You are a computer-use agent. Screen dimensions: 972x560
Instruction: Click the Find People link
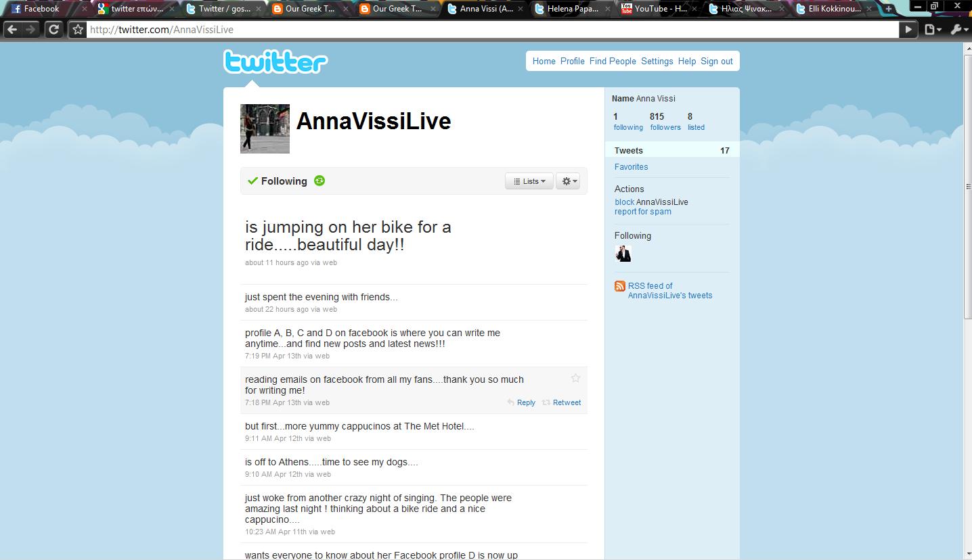click(x=613, y=61)
